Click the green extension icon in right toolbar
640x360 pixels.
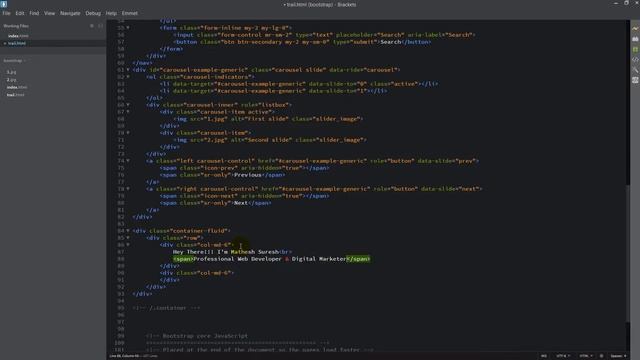[x=635, y=49]
